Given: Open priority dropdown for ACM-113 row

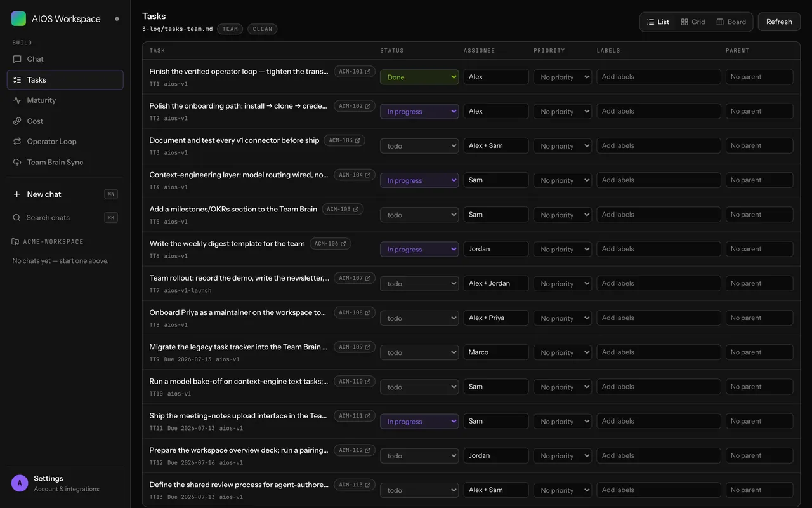Looking at the screenshot, I should point(563,490).
